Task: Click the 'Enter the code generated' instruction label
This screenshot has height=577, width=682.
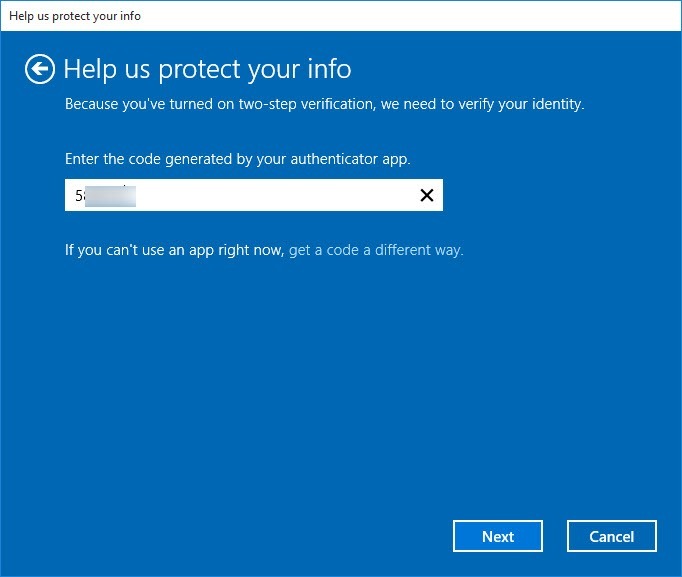Action: pyautogui.click(x=237, y=159)
